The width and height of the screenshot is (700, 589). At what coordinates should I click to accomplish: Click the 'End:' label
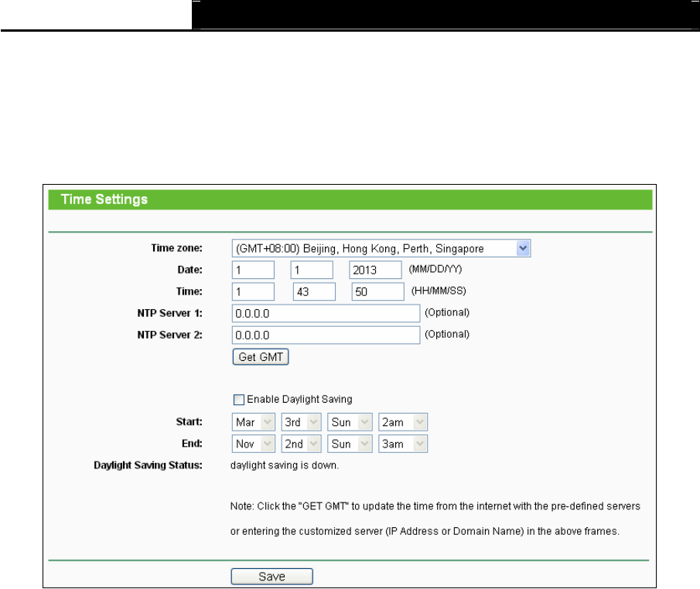pyautogui.click(x=192, y=444)
